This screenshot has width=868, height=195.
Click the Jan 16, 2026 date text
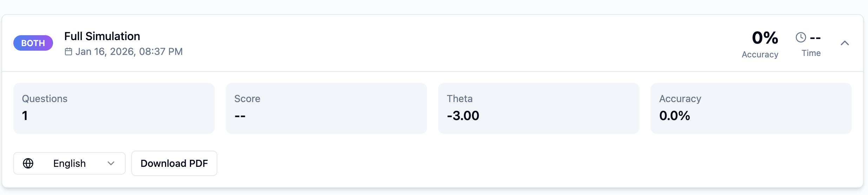129,52
